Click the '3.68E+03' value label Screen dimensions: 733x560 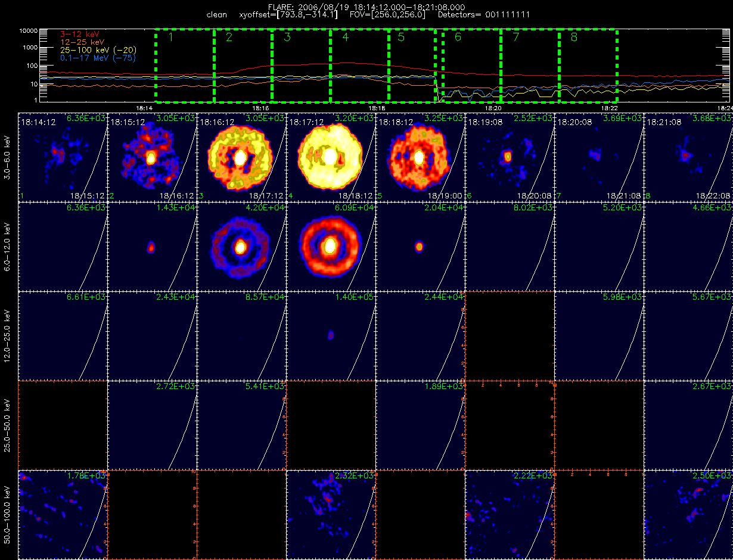click(x=713, y=119)
